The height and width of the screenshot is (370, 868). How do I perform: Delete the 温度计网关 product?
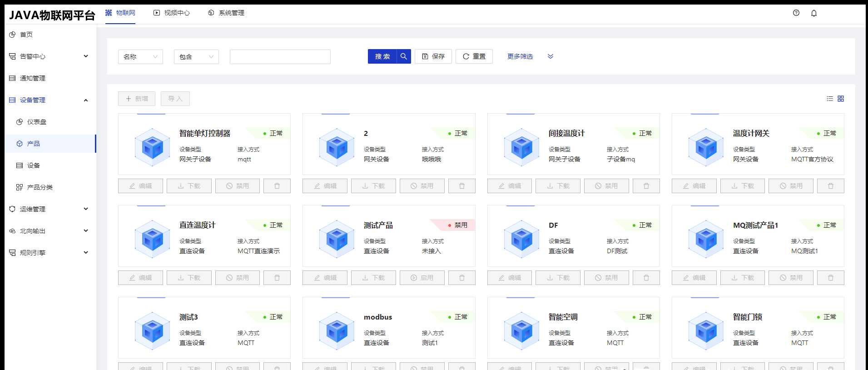click(x=831, y=186)
